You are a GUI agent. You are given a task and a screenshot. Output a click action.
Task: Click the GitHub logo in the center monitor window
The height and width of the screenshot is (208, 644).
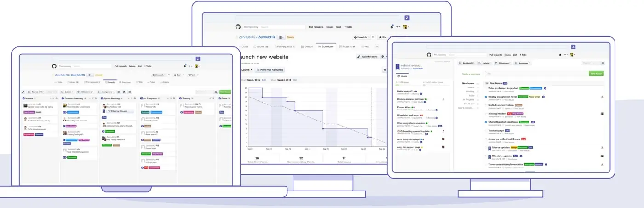238,27
